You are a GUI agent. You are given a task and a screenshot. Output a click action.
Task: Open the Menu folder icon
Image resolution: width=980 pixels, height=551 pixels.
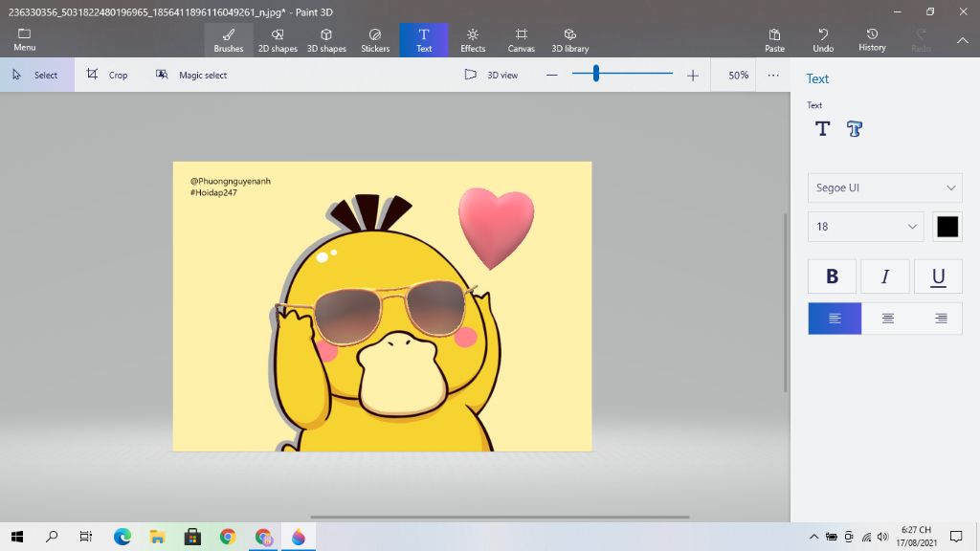tap(24, 39)
